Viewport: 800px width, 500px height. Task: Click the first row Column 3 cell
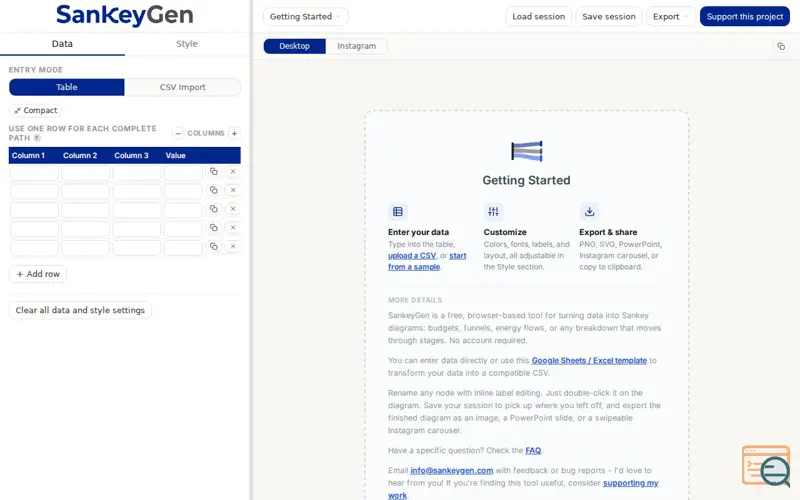137,172
